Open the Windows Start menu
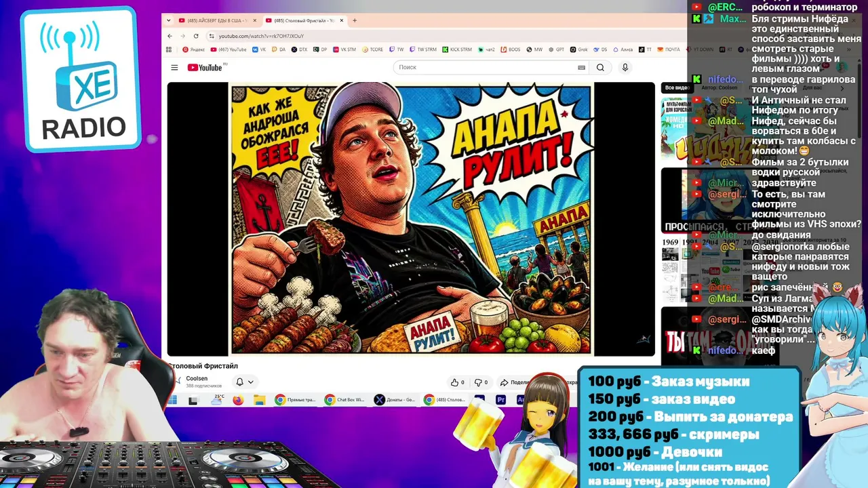This screenshot has height=488, width=868. 172,401
